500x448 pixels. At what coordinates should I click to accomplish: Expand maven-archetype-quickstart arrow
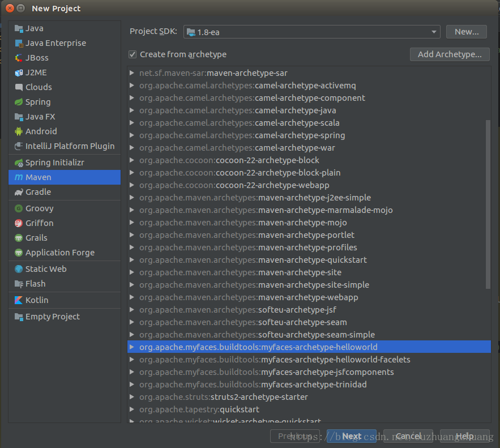(x=132, y=260)
